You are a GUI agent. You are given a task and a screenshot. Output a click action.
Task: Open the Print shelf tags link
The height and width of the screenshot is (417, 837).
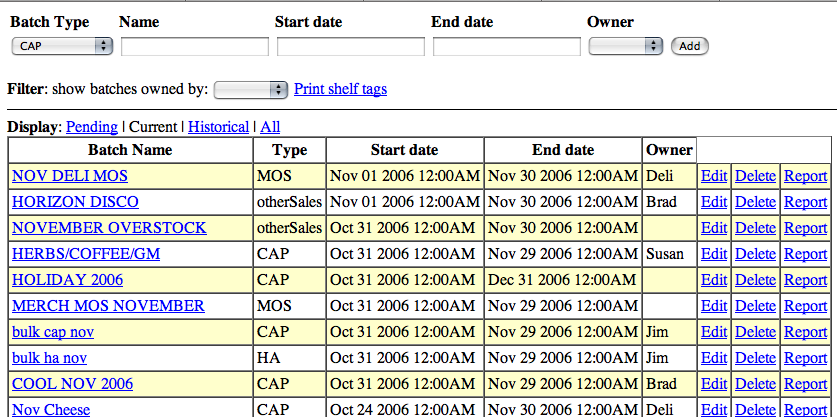pyautogui.click(x=340, y=89)
